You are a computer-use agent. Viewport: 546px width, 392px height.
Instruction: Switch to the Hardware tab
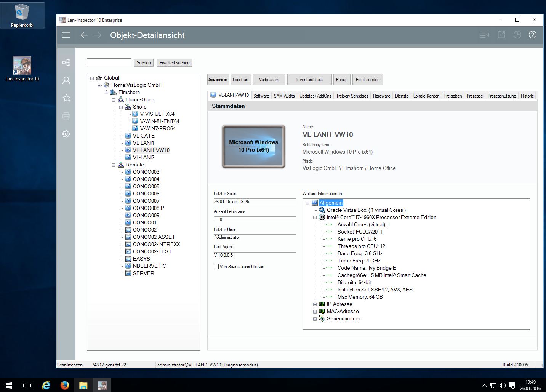(381, 96)
